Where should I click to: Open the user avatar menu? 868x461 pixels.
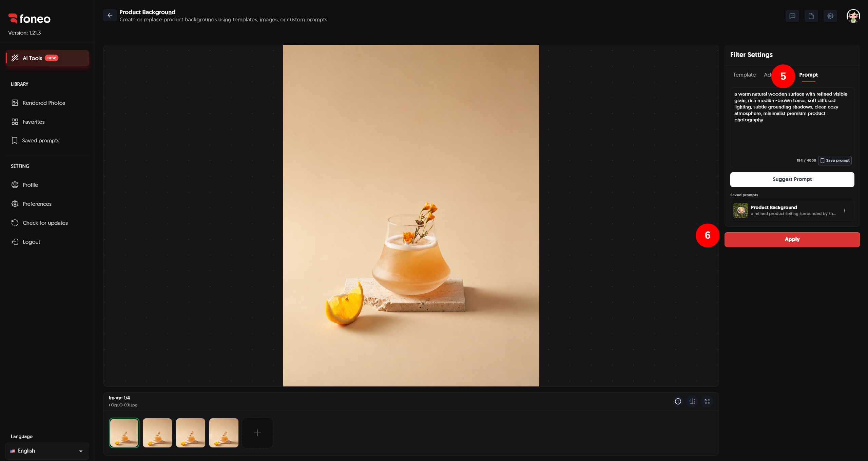pyautogui.click(x=853, y=16)
